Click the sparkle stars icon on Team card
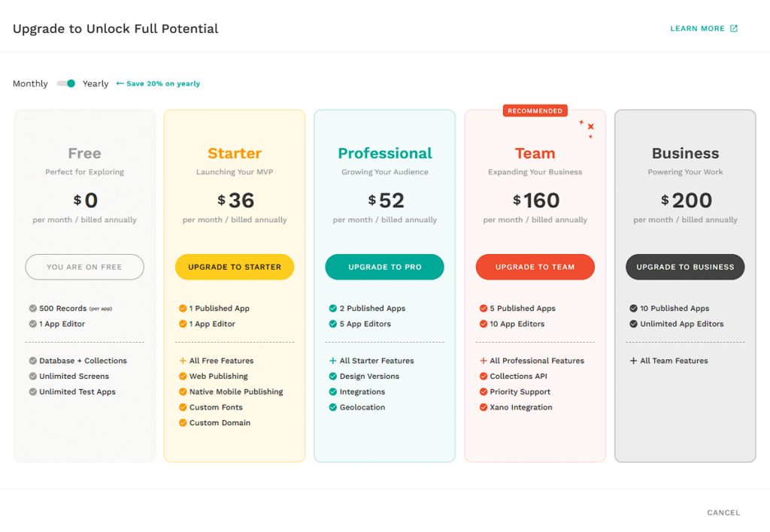This screenshot has width=770, height=532. click(587, 128)
